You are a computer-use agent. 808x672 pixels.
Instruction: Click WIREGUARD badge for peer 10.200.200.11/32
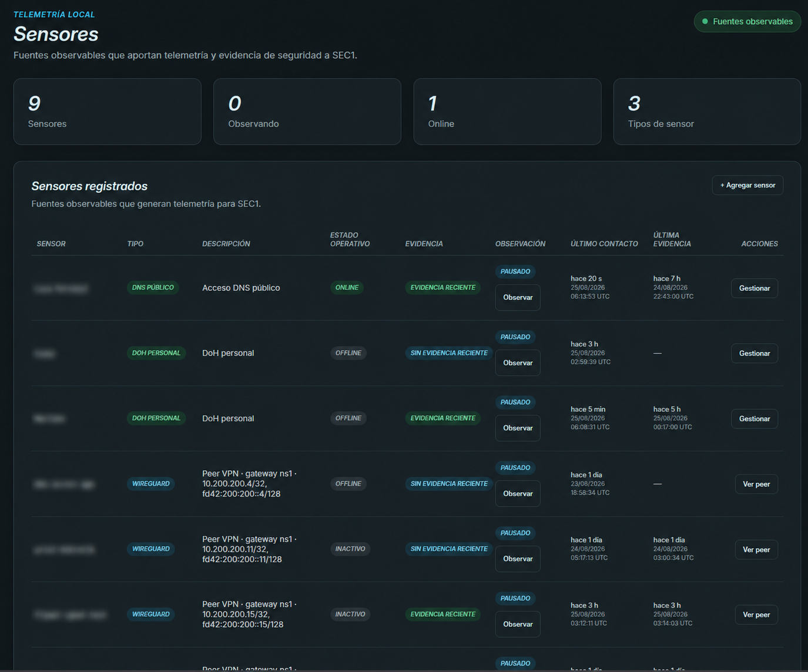coord(151,549)
